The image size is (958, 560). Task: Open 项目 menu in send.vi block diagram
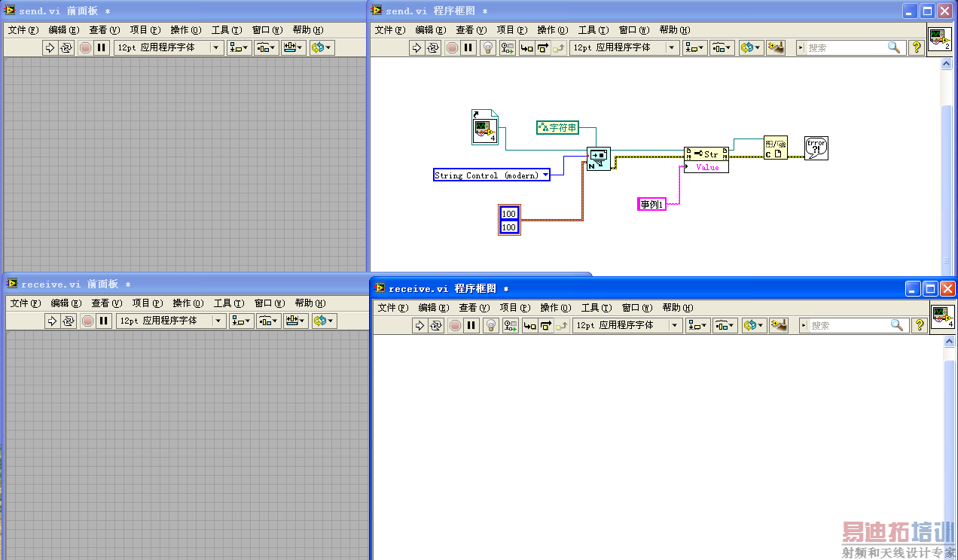click(x=511, y=30)
